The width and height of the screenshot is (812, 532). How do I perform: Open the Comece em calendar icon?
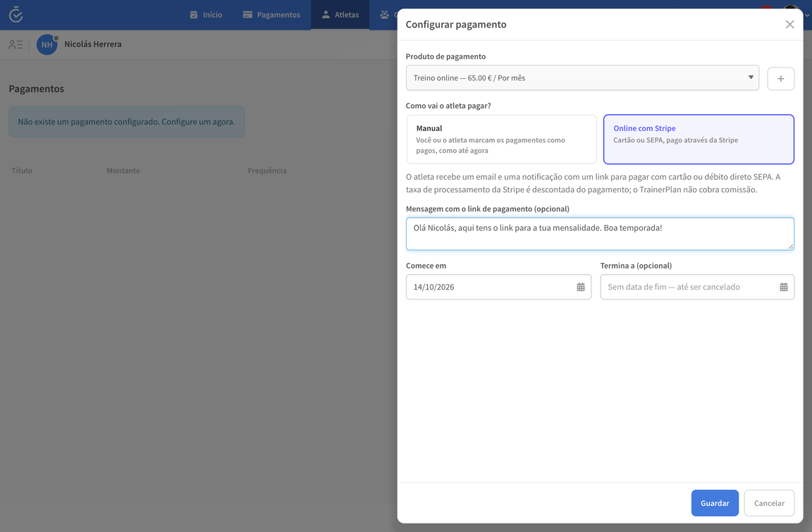(581, 287)
